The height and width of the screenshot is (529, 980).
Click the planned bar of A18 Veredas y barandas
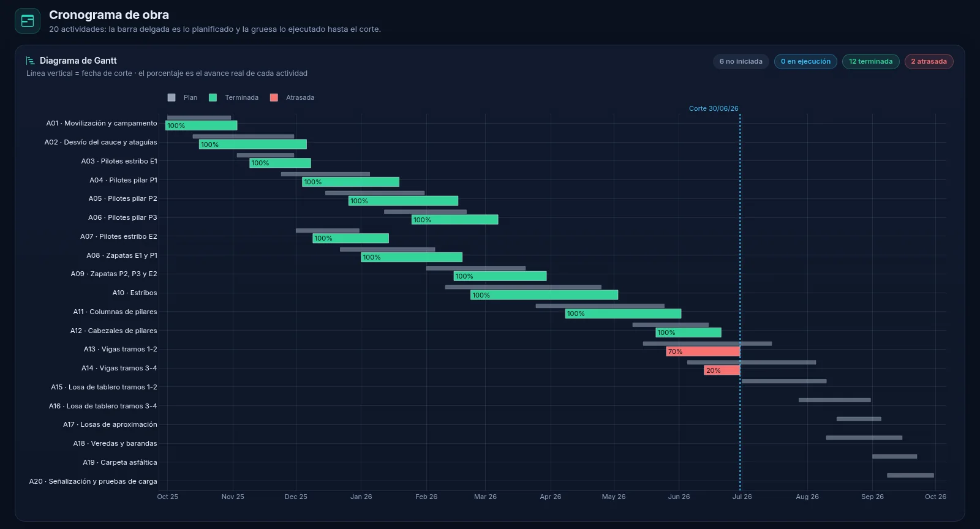864,438
